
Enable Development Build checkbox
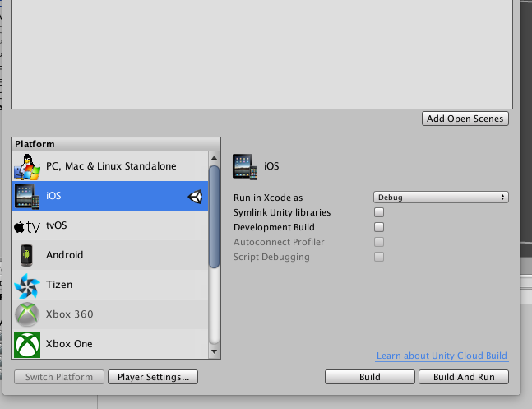click(x=379, y=227)
